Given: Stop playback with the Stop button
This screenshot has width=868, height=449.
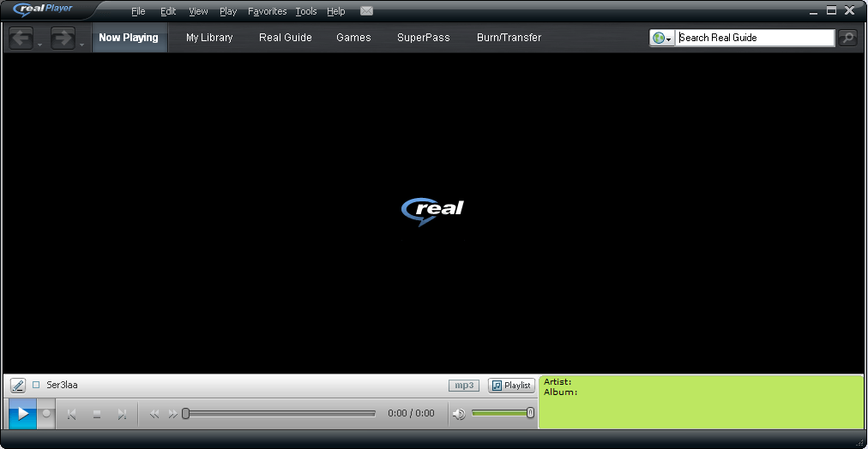Looking at the screenshot, I should click(x=97, y=414).
